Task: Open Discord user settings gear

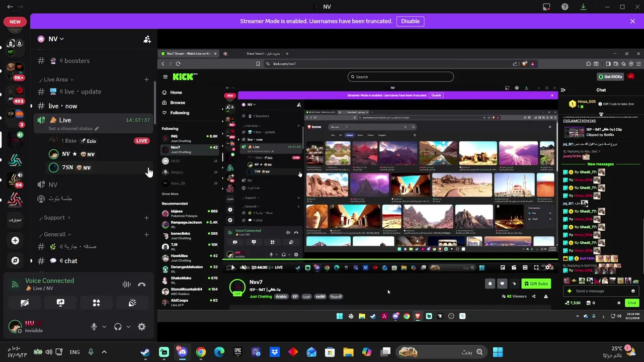Action: 142,326
